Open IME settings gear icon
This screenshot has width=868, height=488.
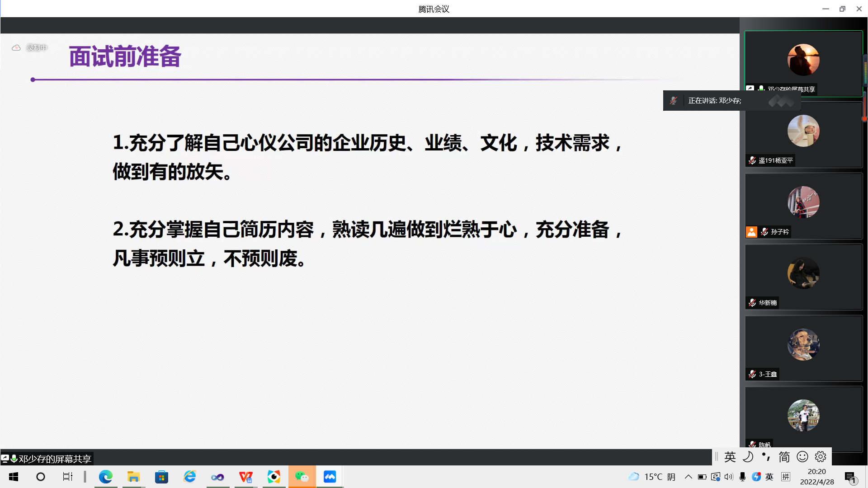point(821,457)
